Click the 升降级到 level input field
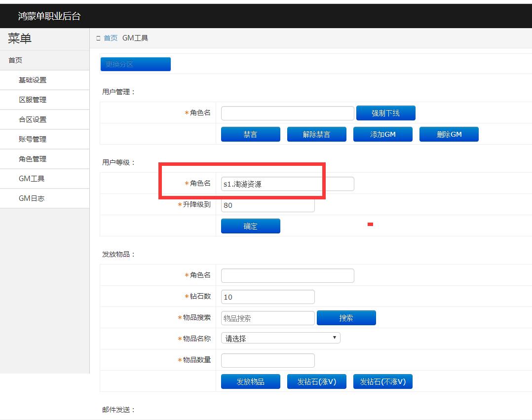 267,205
